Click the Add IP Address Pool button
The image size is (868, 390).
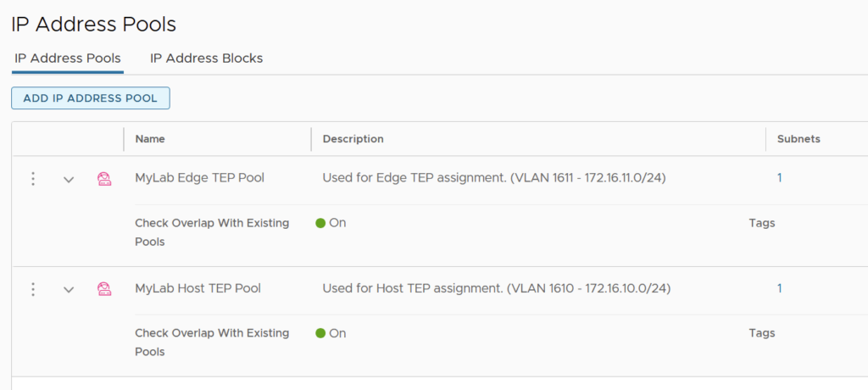click(x=91, y=98)
